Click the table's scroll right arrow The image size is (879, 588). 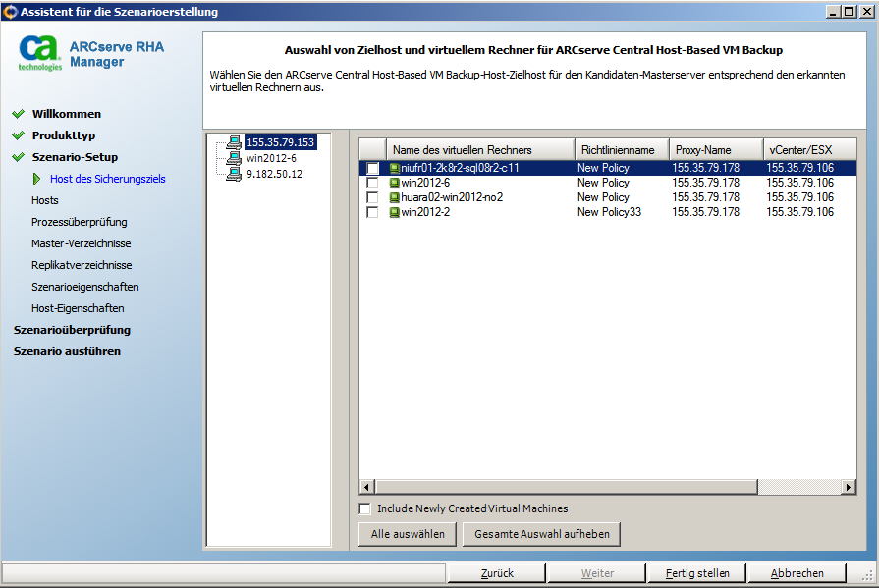point(849,487)
